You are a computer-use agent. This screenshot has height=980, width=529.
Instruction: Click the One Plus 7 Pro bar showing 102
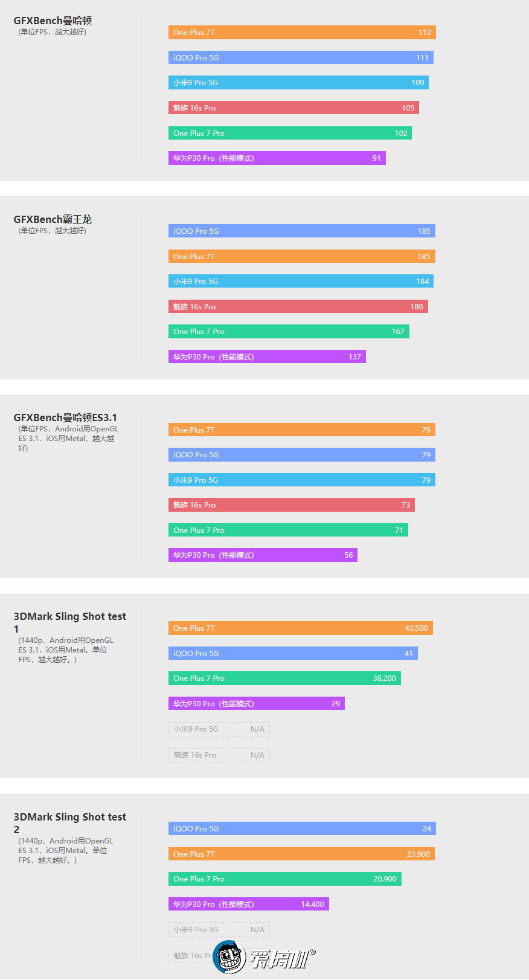tap(290, 133)
